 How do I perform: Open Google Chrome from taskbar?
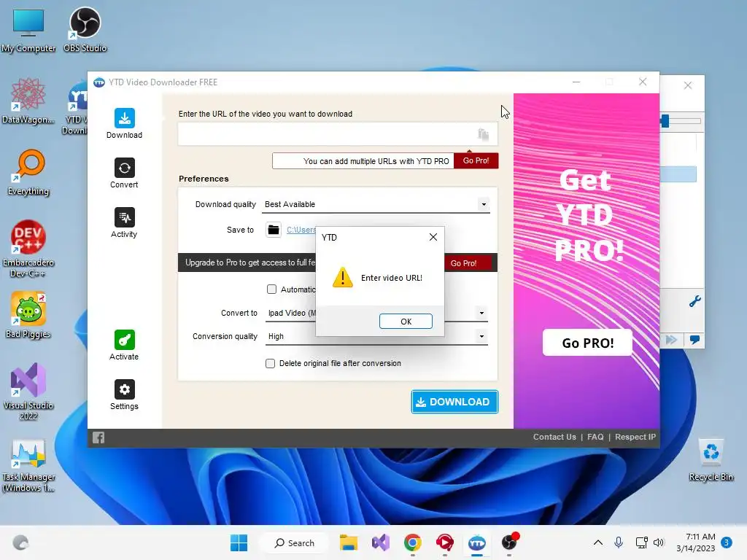(413, 542)
